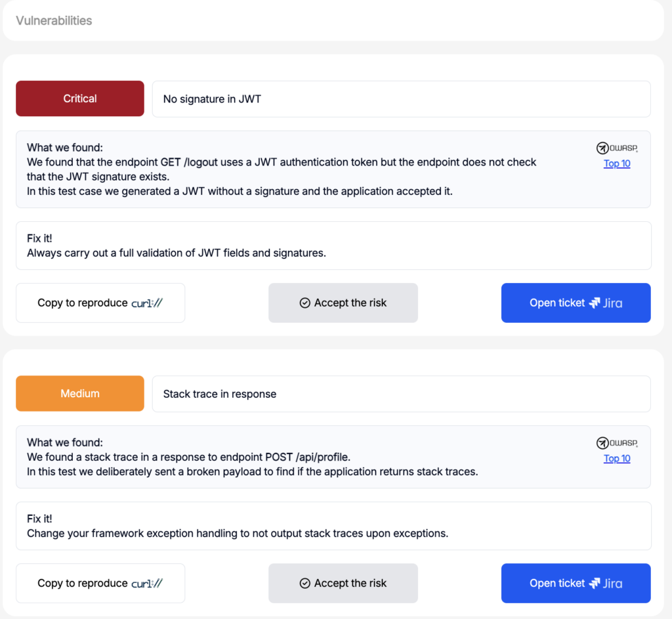Click the Vulnerabilities section header
The width and height of the screenshot is (672, 619).
54,20
